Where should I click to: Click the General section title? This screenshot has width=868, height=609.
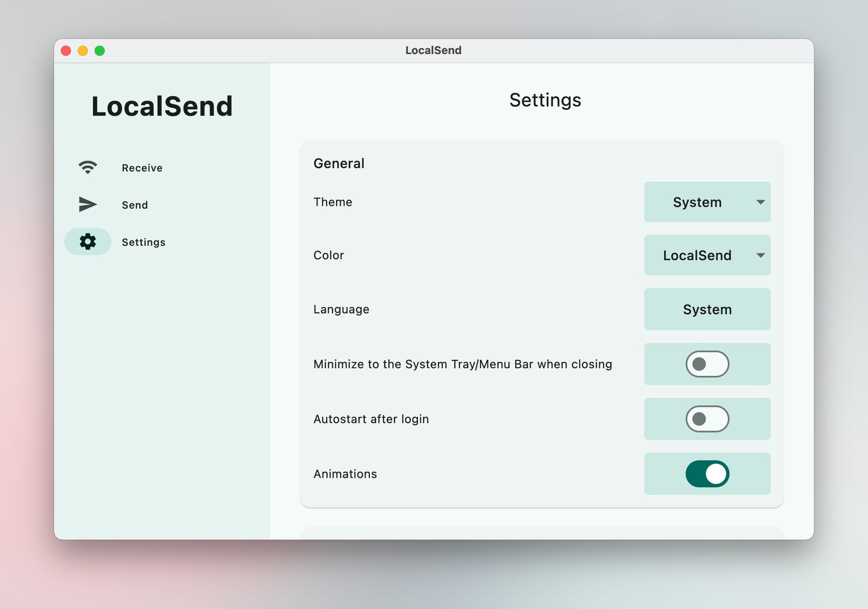pos(339,164)
